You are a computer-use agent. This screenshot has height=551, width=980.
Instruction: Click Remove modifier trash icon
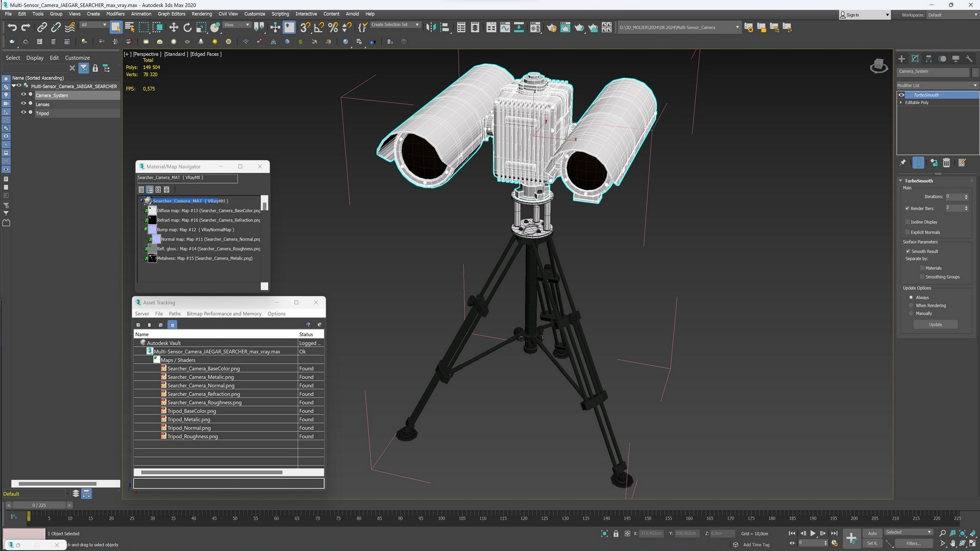coord(946,163)
